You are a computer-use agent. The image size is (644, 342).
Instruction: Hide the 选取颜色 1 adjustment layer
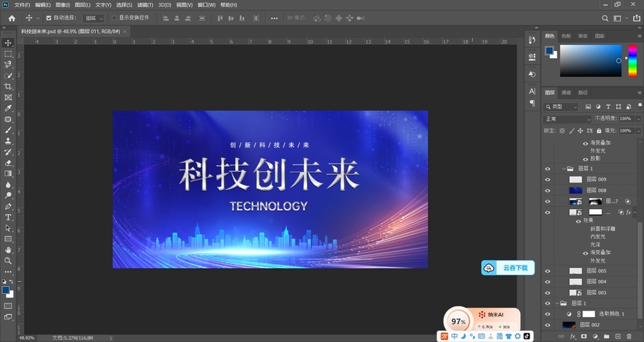coord(547,314)
